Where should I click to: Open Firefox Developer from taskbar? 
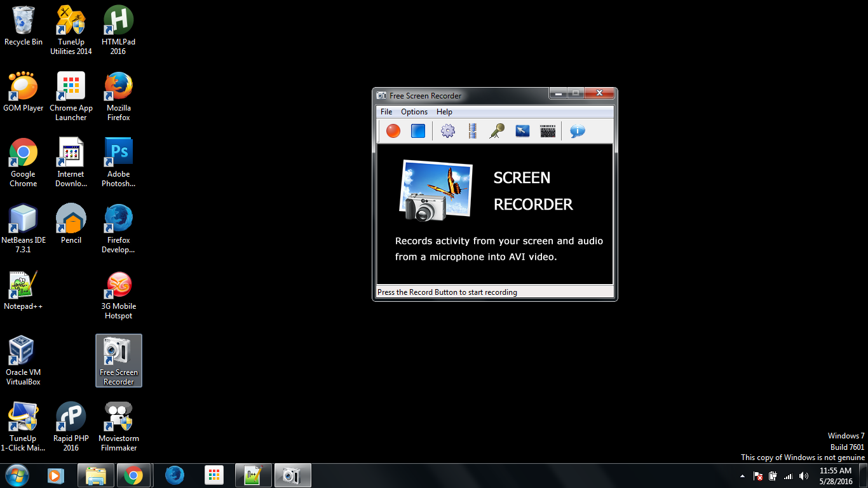pos(175,475)
